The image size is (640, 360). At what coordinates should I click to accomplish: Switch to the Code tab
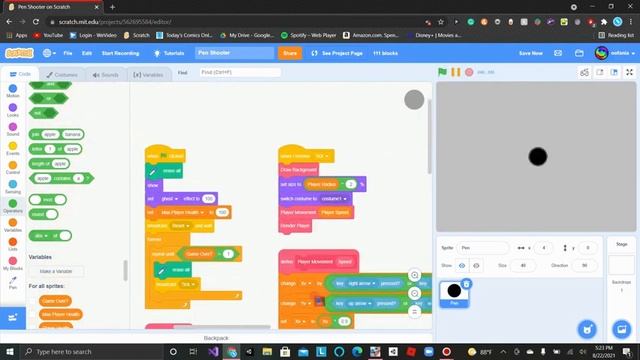(x=20, y=74)
